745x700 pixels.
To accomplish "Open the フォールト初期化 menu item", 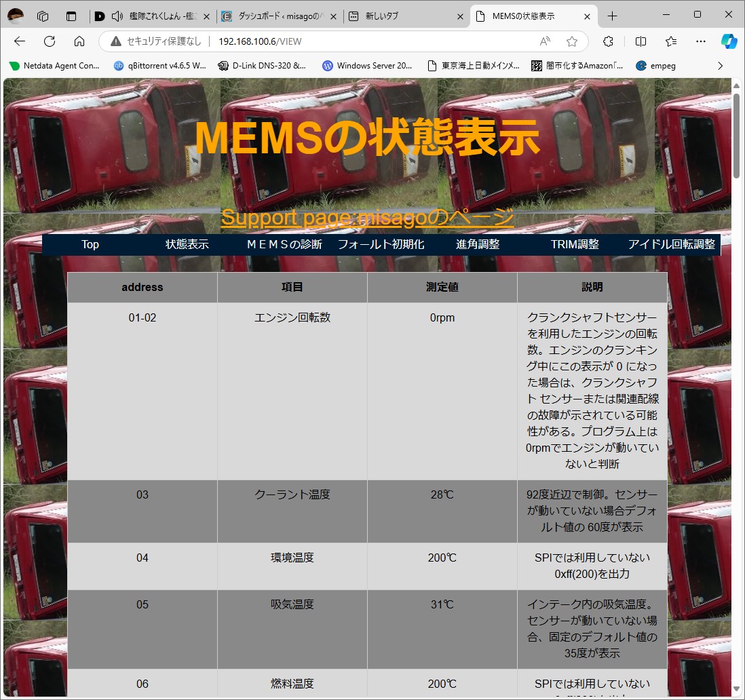I will [381, 244].
